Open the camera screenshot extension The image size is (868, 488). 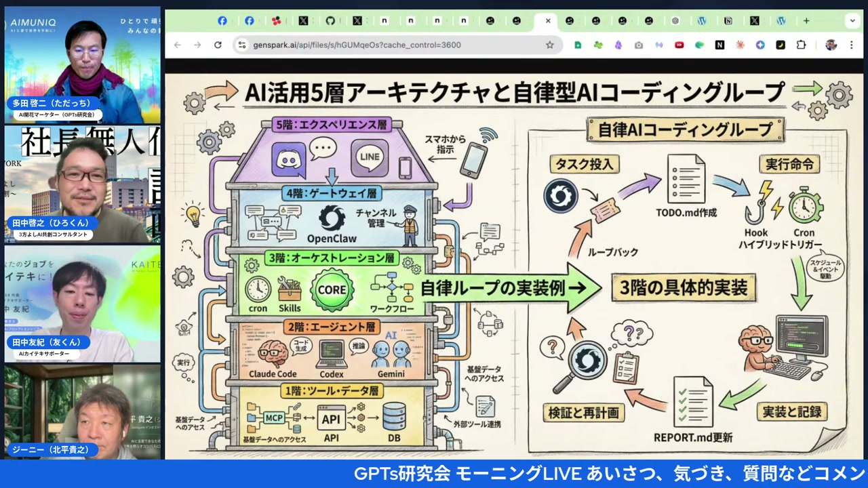(x=638, y=45)
